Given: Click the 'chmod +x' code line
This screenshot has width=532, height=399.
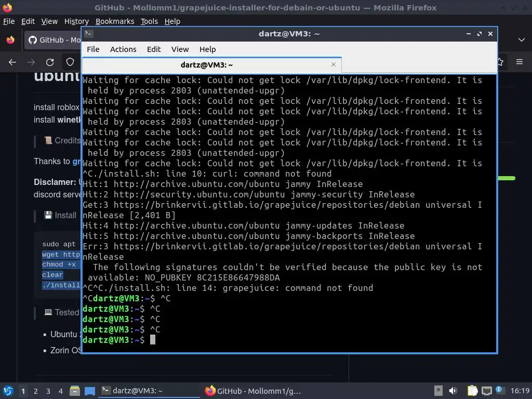Looking at the screenshot, I should coord(59,264).
